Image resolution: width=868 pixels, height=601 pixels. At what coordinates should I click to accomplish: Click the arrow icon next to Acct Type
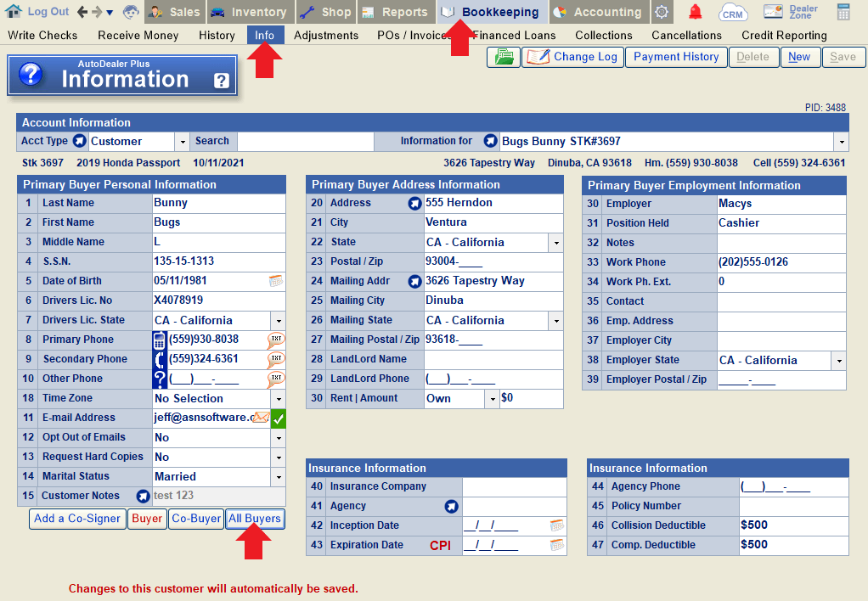[x=80, y=141]
